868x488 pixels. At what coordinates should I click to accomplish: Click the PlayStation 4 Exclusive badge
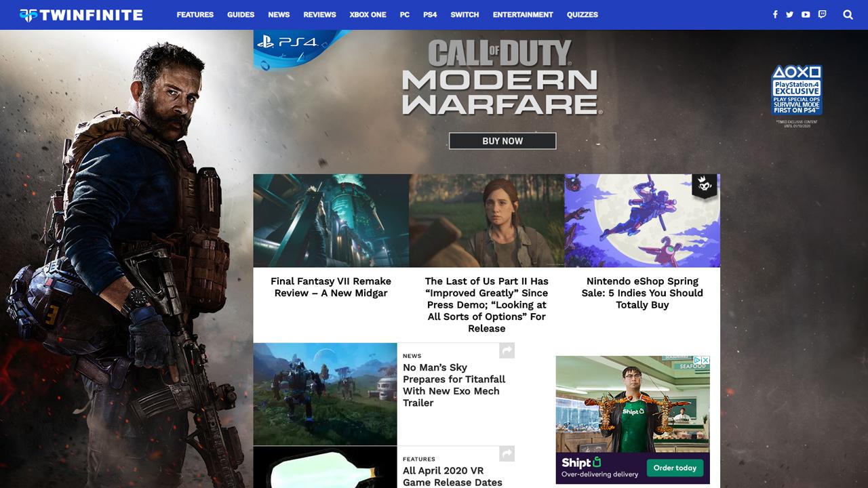click(x=797, y=89)
